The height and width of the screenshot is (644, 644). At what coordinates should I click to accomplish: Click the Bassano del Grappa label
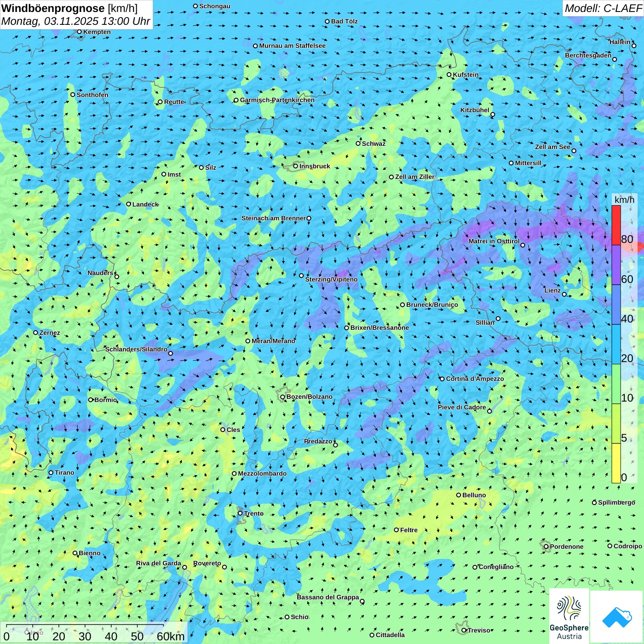(x=328, y=597)
